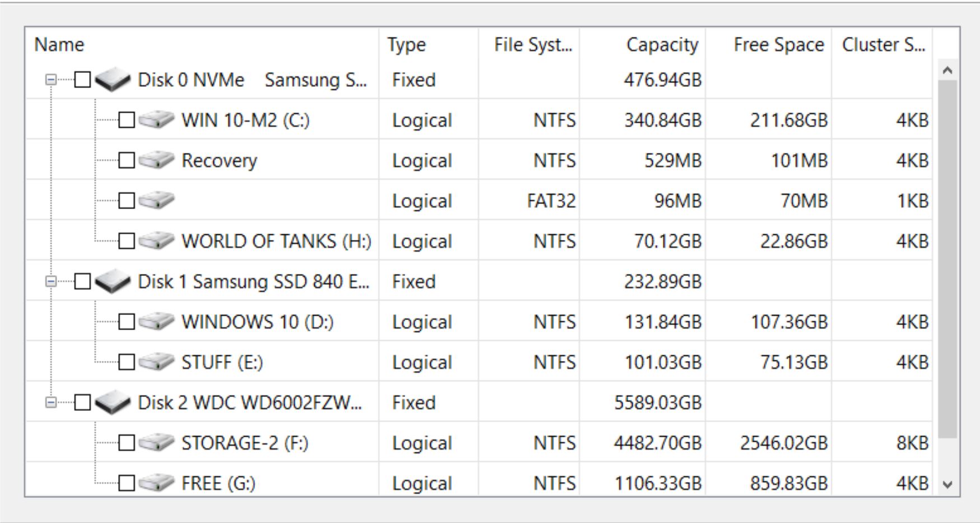Sort by the Free Space column header

(x=769, y=44)
